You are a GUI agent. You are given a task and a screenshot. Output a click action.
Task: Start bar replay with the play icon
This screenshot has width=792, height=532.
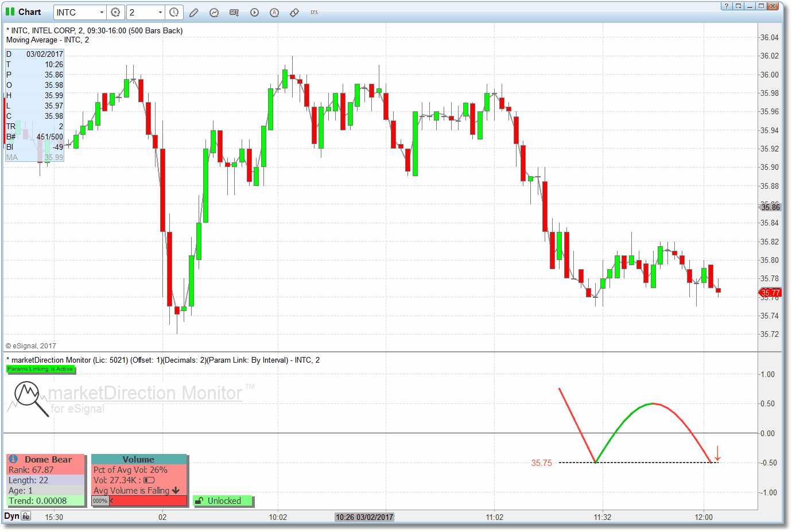coord(254,12)
